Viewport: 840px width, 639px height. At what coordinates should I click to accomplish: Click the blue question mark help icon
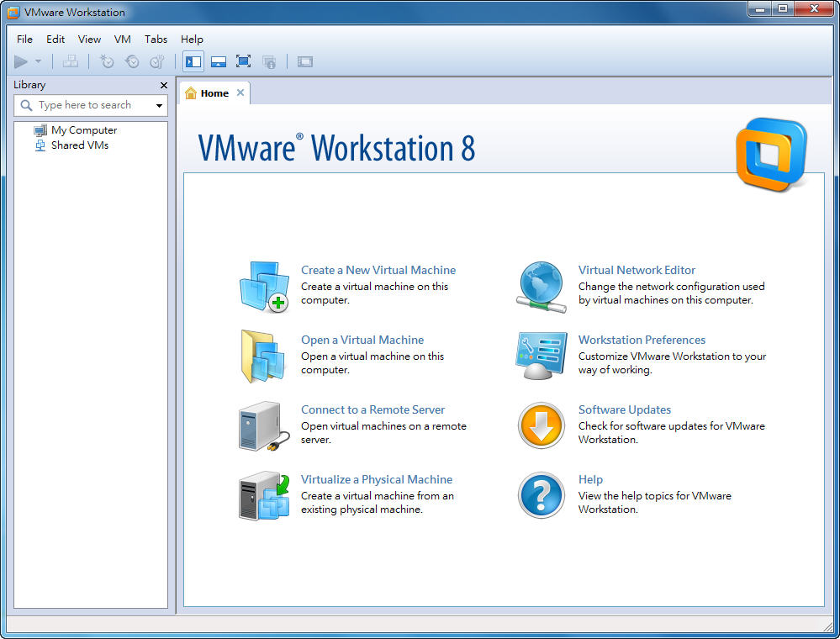542,495
